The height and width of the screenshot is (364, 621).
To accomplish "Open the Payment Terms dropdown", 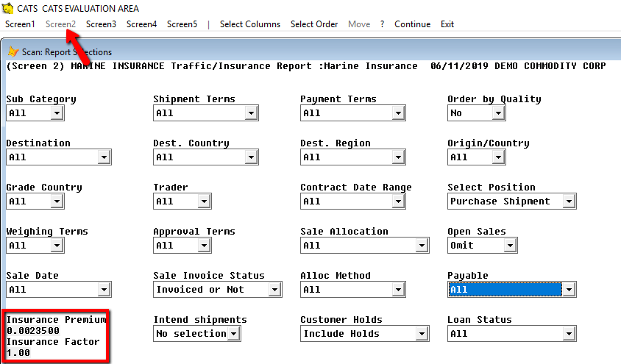I will pyautogui.click(x=398, y=113).
